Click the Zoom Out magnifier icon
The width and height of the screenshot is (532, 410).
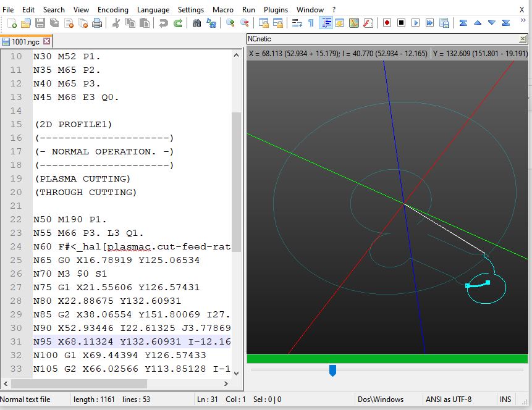pos(244,23)
